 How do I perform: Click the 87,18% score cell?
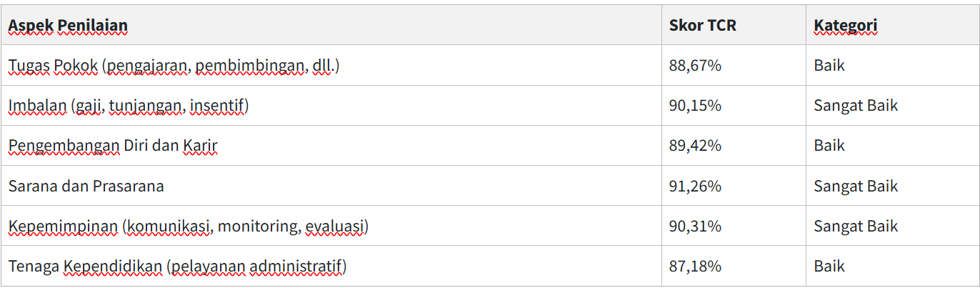pos(695,267)
